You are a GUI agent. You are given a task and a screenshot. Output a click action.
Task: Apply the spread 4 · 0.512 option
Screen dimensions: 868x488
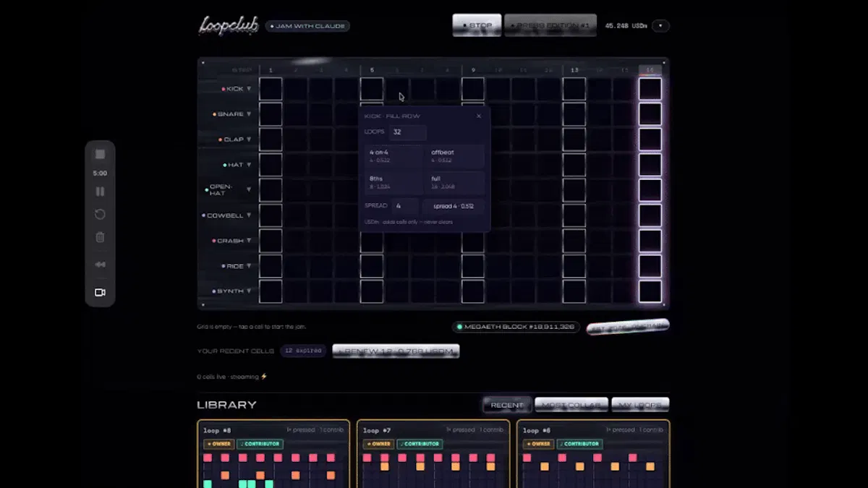[x=454, y=206]
